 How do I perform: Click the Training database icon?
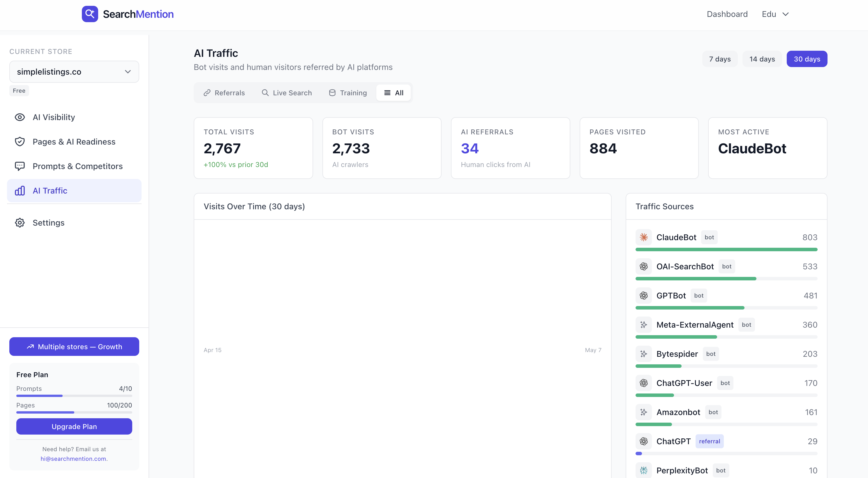click(x=332, y=93)
